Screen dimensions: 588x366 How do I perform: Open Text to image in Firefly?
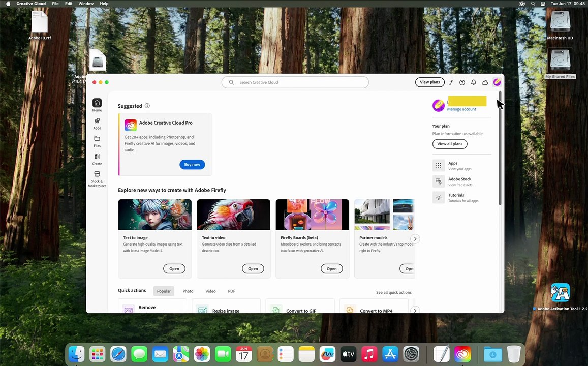pyautogui.click(x=174, y=268)
